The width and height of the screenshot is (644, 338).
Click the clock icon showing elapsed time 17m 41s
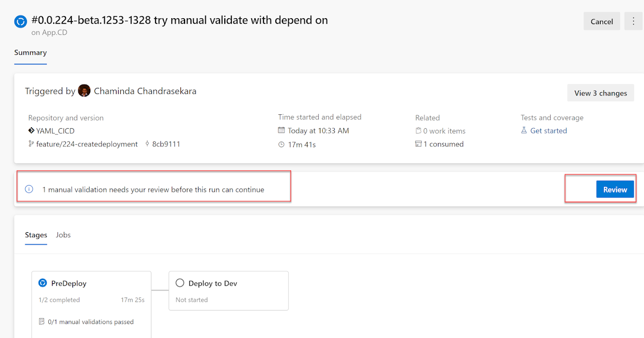[x=282, y=144]
